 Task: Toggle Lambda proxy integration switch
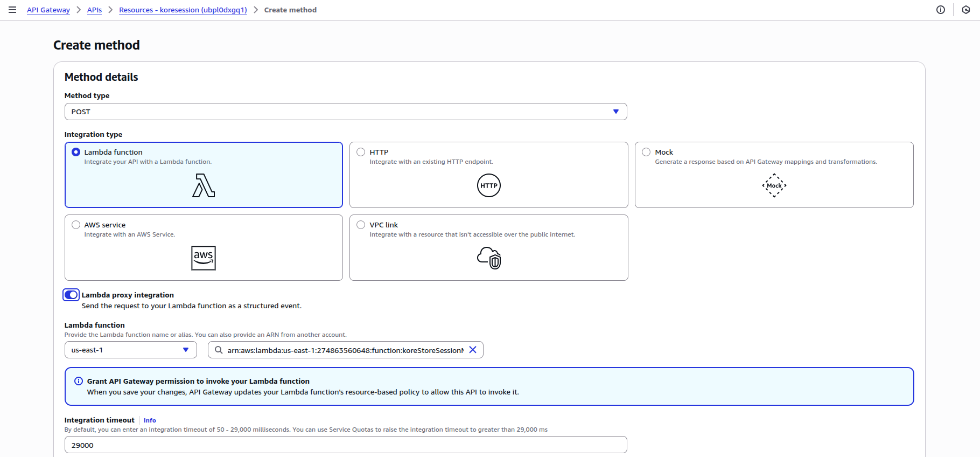tap(71, 295)
